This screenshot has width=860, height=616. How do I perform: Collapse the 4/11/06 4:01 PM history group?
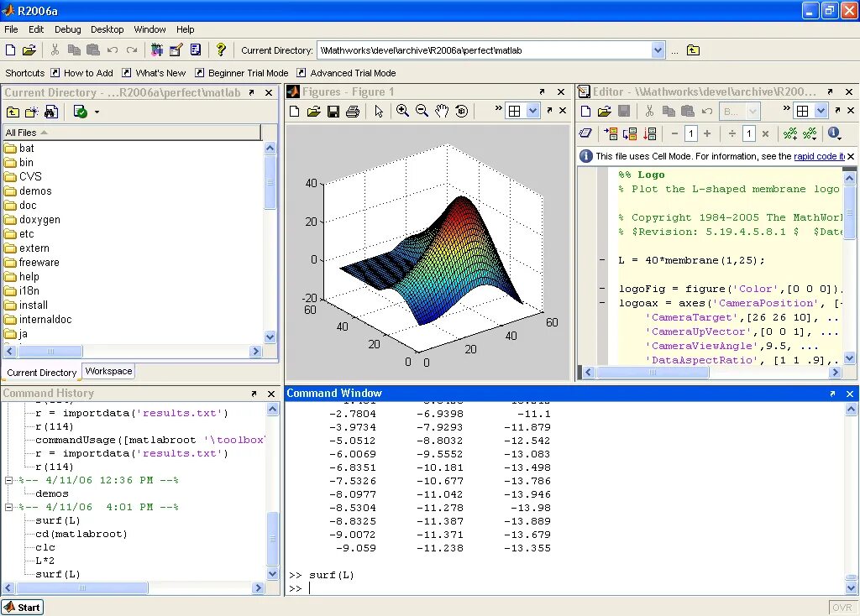click(x=9, y=508)
